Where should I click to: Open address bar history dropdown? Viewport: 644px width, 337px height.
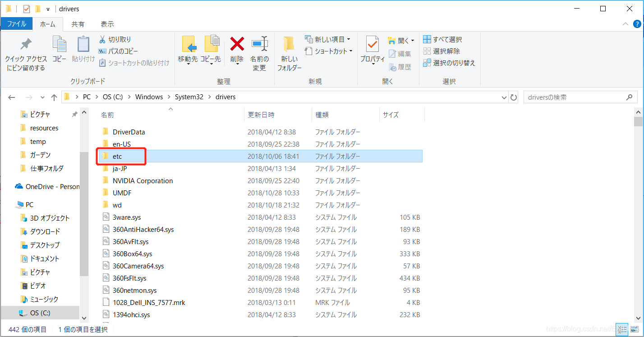click(504, 97)
